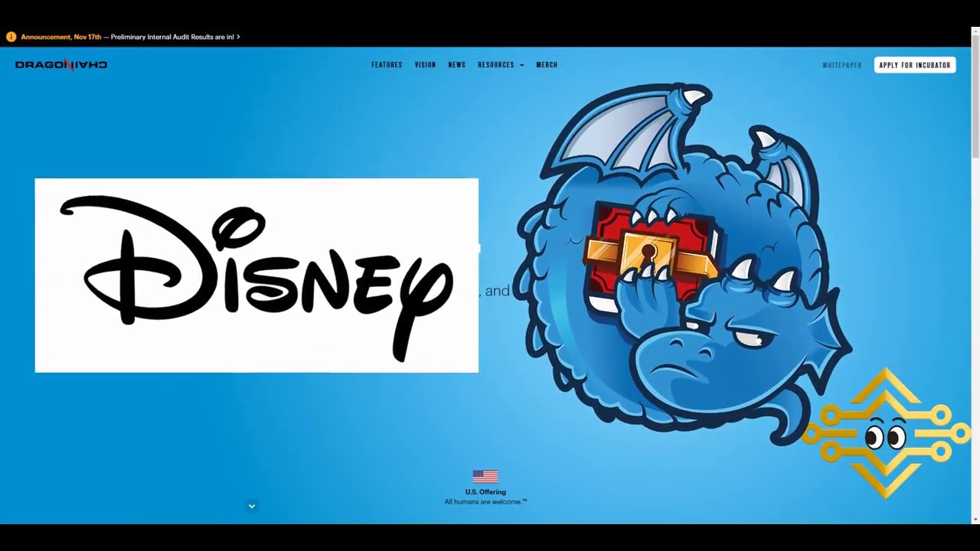The image size is (980, 551).
Task: Click 'All humans are welcome.' text
Action: 485,502
